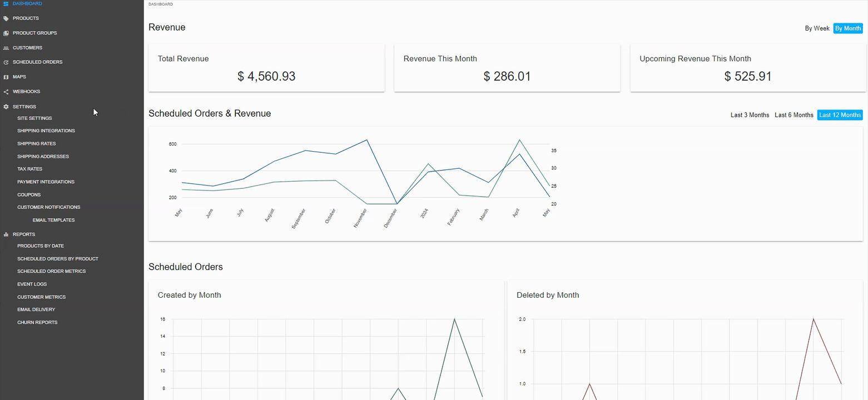This screenshot has width=868, height=400.
Task: Click the Scheduled Orders section heading
Action: (186, 267)
